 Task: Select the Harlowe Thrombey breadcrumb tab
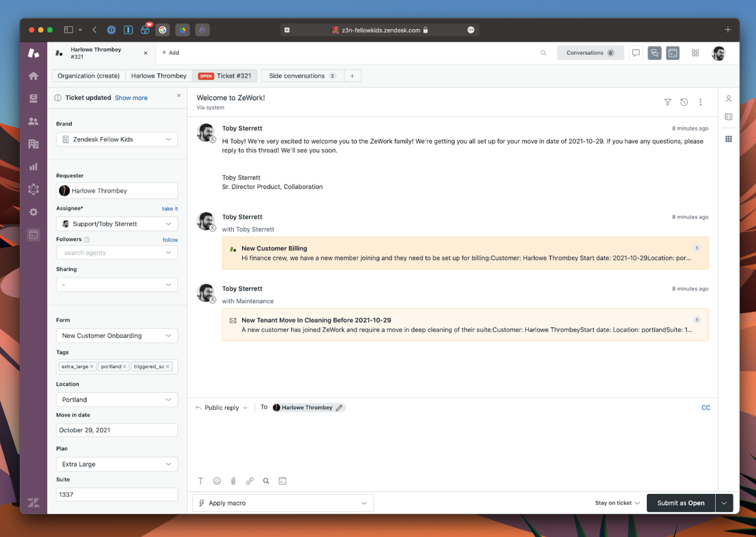(159, 76)
